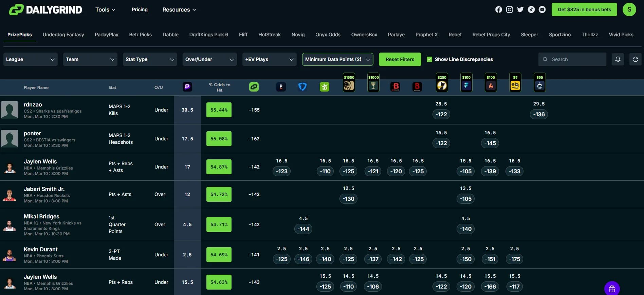Click the DraftKings crown sportsbook icon
The width and height of the screenshot is (644, 295).
point(324,87)
